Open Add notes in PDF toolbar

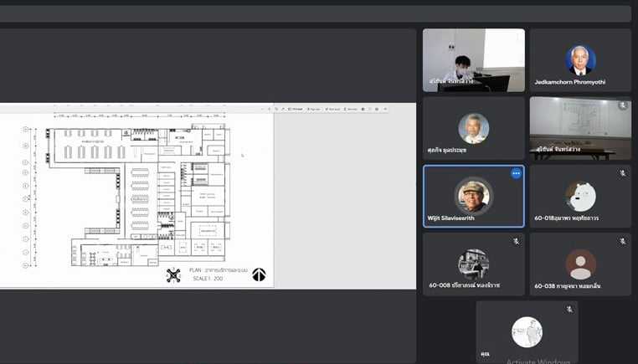352,109
